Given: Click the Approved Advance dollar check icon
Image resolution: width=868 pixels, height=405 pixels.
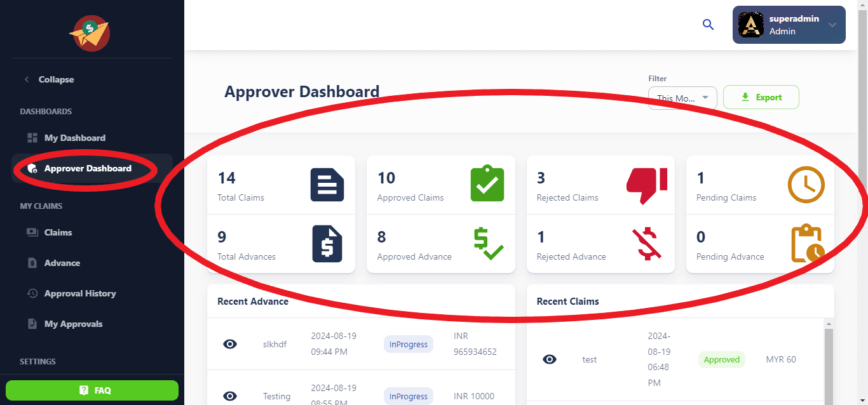Looking at the screenshot, I should coord(487,244).
